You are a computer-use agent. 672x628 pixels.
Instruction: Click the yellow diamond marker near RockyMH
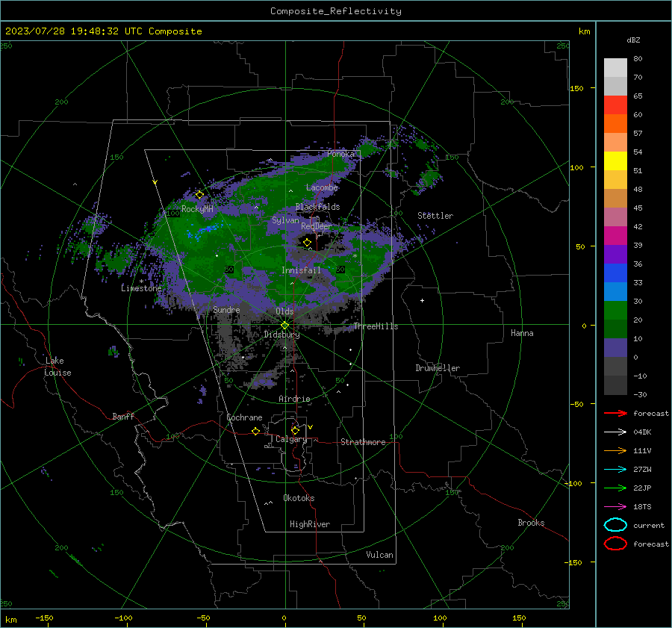(x=199, y=195)
